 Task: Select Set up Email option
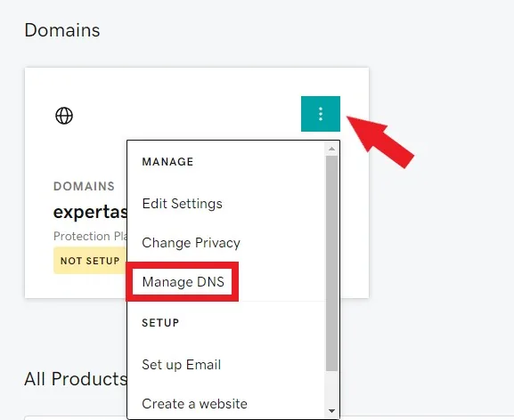tap(181, 364)
